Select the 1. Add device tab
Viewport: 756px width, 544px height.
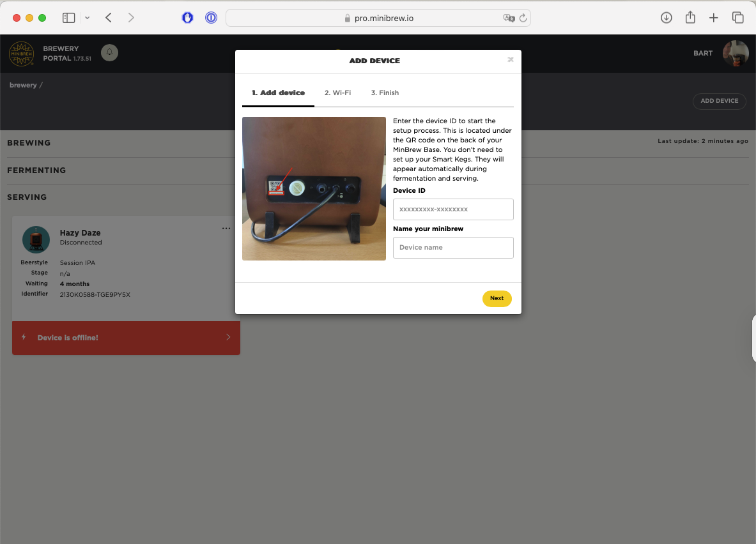pyautogui.click(x=278, y=93)
